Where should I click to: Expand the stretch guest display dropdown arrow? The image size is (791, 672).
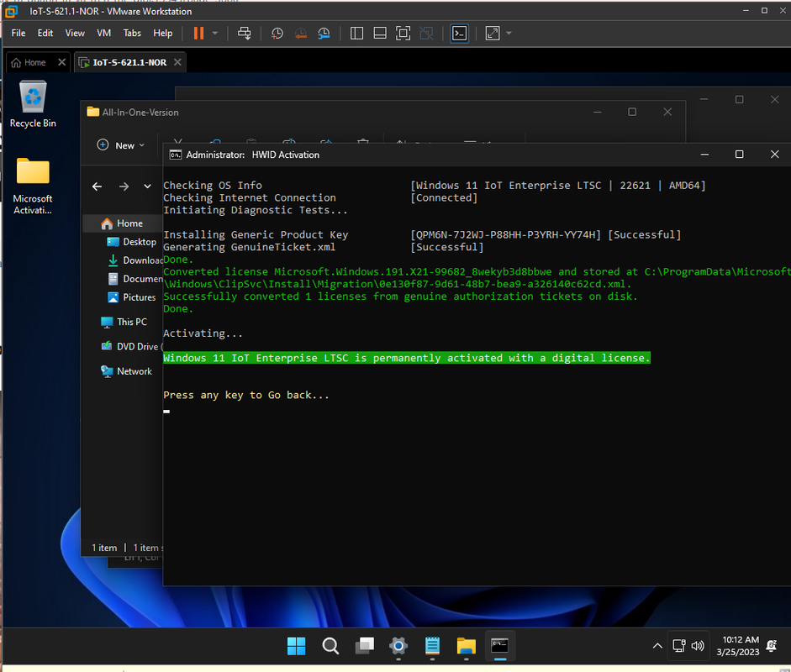(509, 33)
